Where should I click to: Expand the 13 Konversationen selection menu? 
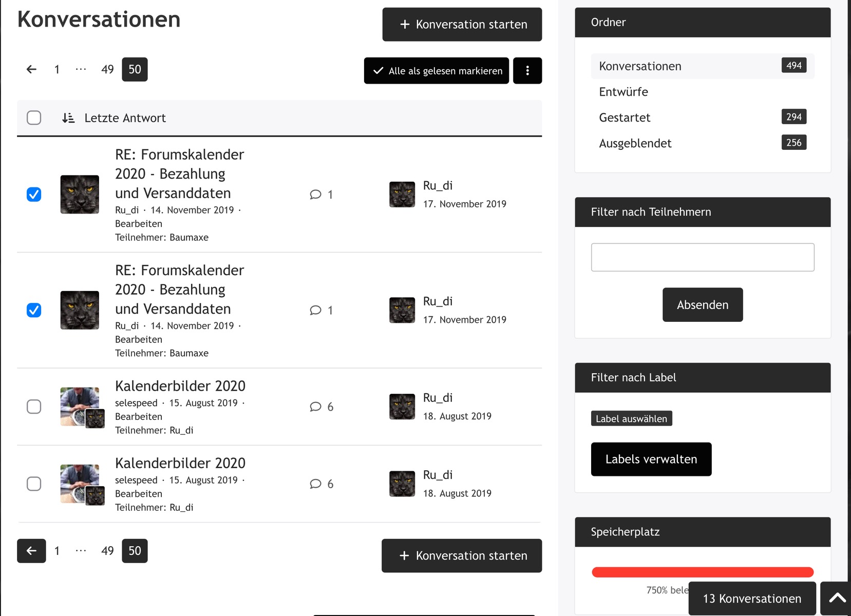click(x=752, y=599)
